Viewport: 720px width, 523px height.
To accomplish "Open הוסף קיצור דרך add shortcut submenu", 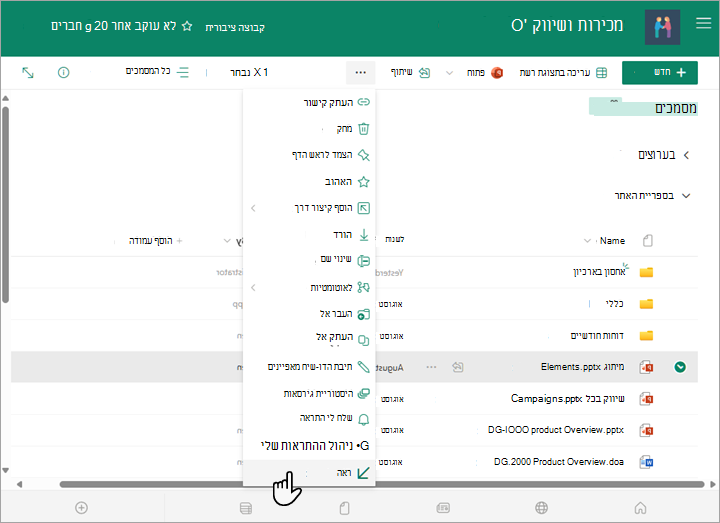I will click(309, 208).
